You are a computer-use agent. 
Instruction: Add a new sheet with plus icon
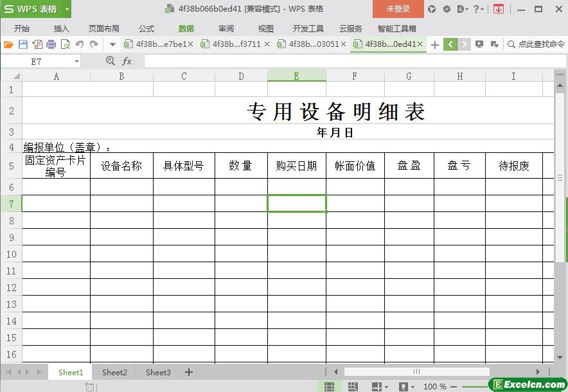pyautogui.click(x=189, y=372)
